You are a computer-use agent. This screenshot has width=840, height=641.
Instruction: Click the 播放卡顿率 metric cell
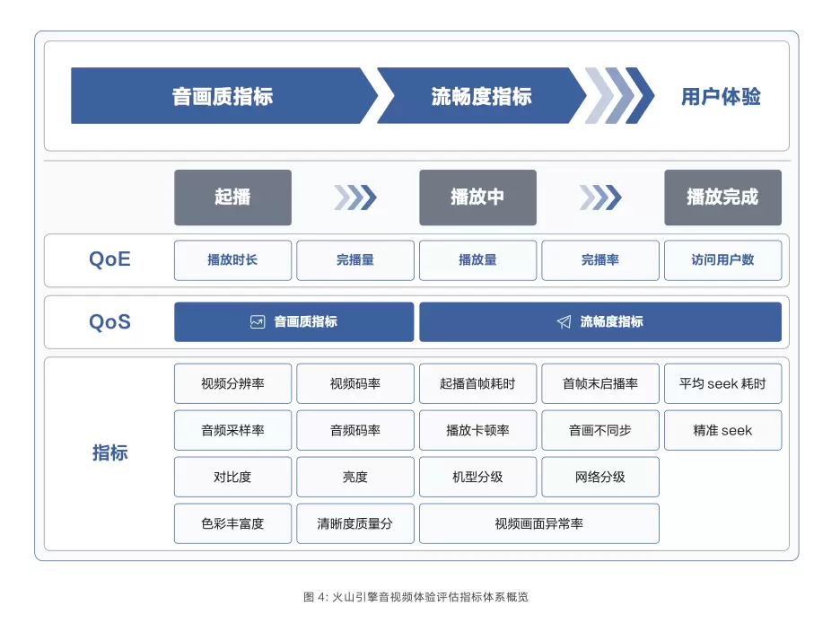pos(477,430)
